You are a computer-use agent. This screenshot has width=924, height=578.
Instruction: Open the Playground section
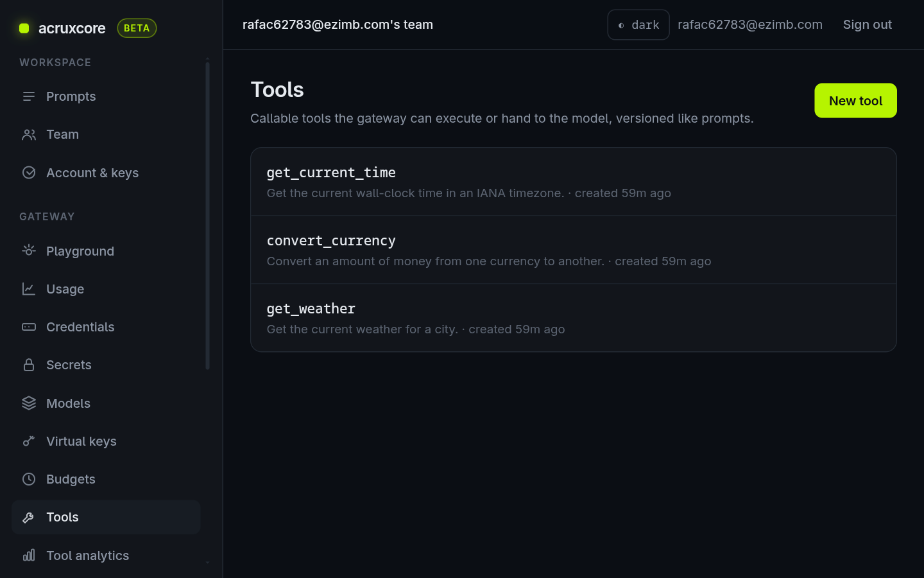(106, 251)
